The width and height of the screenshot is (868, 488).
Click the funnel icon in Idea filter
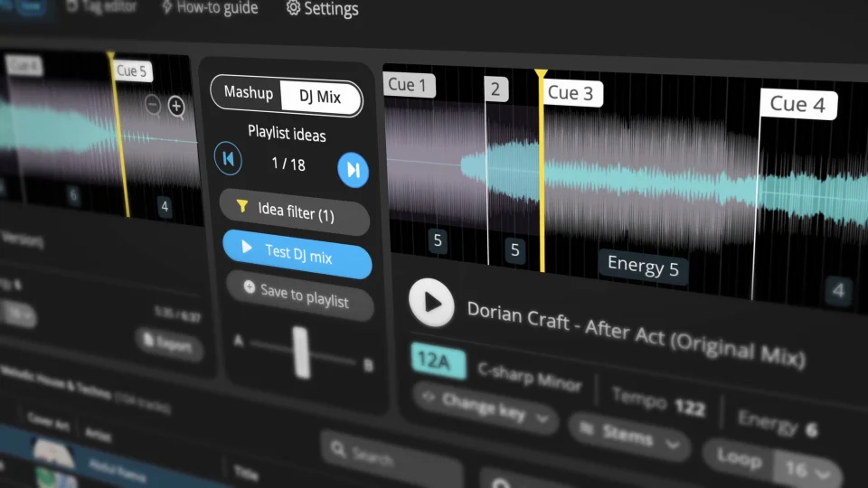click(x=242, y=206)
